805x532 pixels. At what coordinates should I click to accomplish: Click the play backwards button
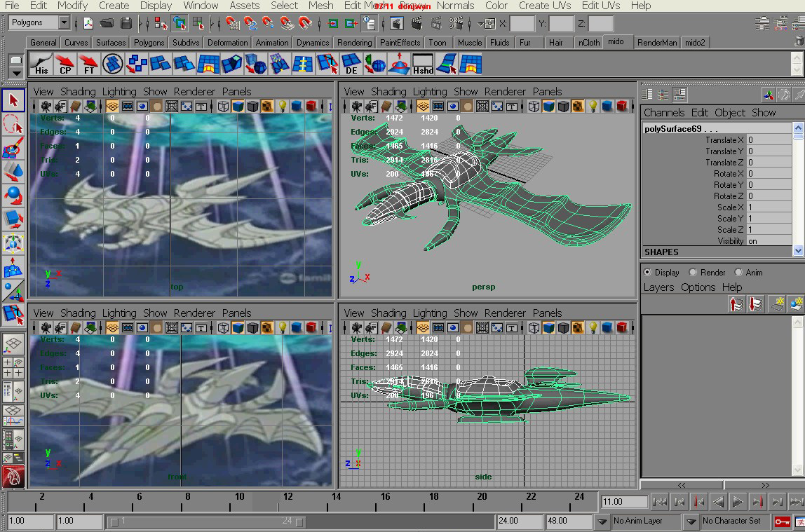pos(718,502)
